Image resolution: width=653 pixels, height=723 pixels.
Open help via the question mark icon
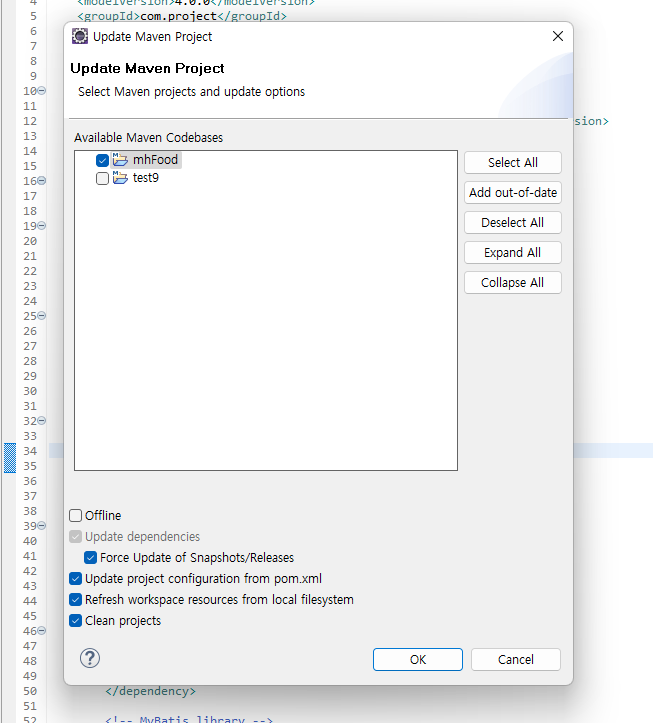90,658
